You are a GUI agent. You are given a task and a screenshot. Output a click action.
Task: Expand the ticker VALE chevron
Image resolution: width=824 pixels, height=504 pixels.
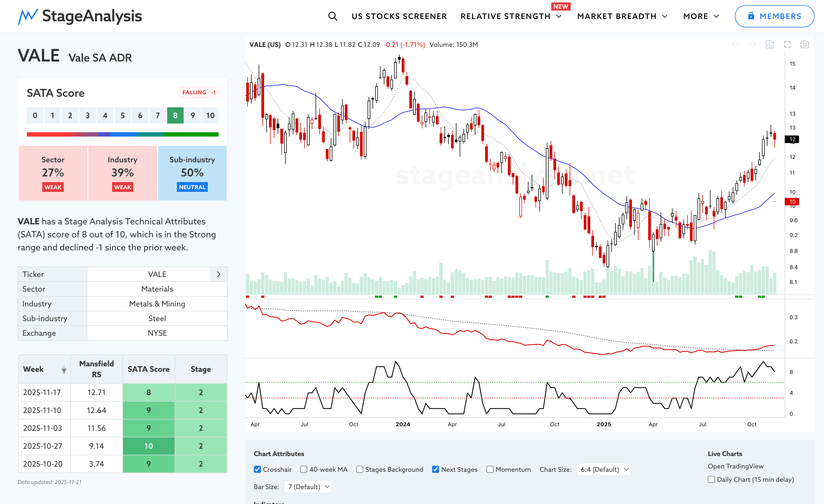[x=219, y=274]
